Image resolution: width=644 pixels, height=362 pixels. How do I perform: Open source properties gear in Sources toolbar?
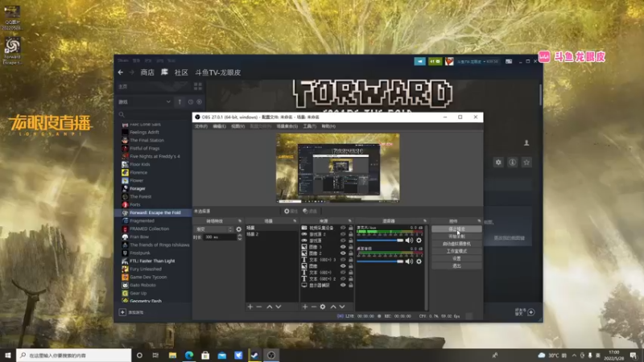(323, 306)
